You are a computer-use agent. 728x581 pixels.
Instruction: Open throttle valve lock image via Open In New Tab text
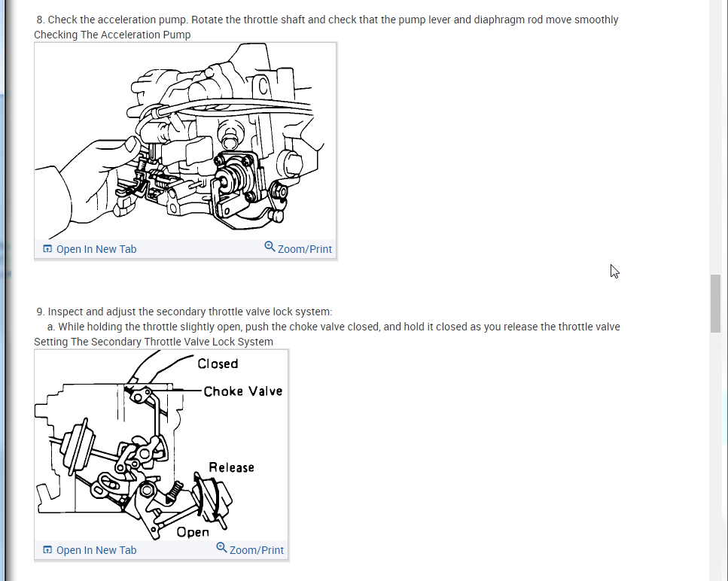click(96, 550)
